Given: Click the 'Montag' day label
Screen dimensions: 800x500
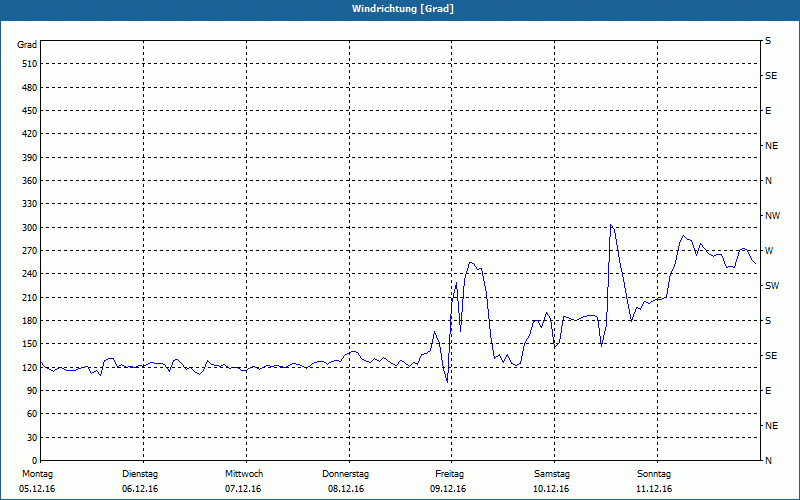Looking at the screenshot, I should pyautogui.click(x=37, y=474).
